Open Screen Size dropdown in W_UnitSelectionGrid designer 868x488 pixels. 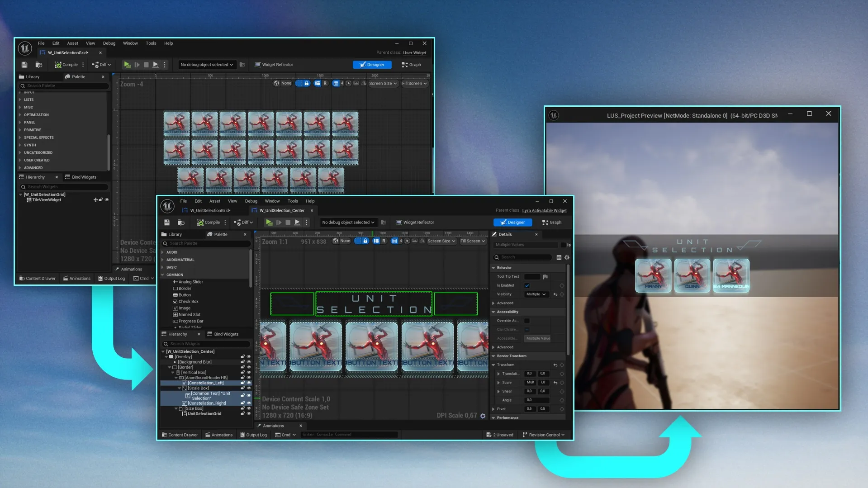pyautogui.click(x=383, y=84)
